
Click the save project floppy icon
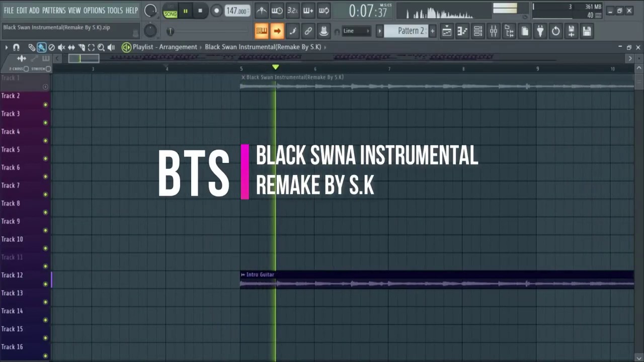587,31
